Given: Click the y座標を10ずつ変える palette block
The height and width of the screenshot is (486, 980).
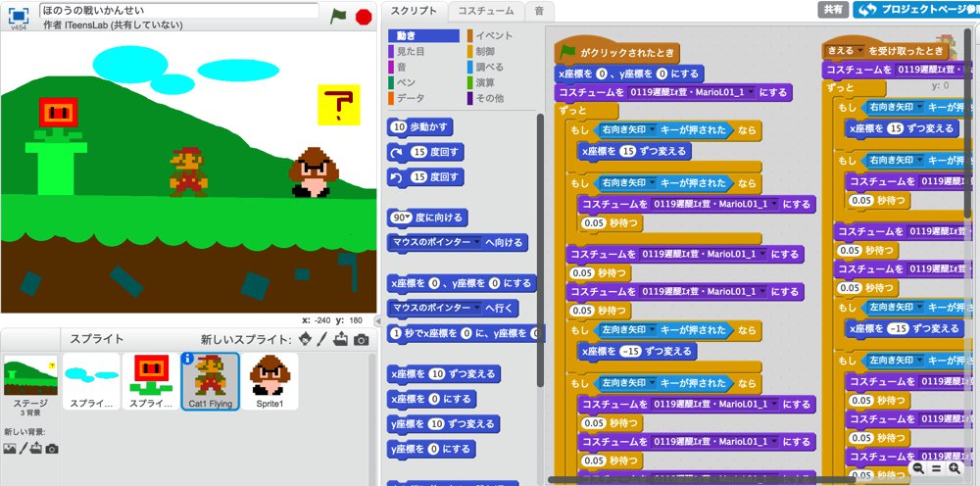Looking at the screenshot, I should [x=444, y=424].
